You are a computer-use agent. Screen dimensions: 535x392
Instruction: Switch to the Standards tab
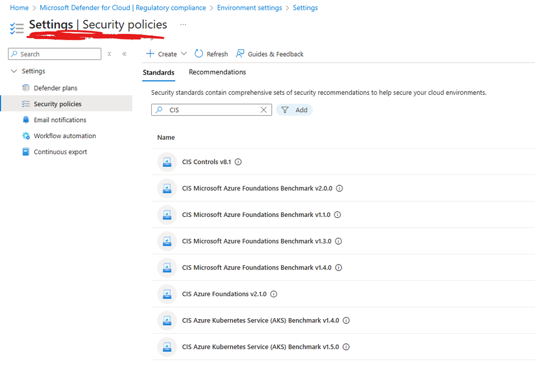point(159,72)
